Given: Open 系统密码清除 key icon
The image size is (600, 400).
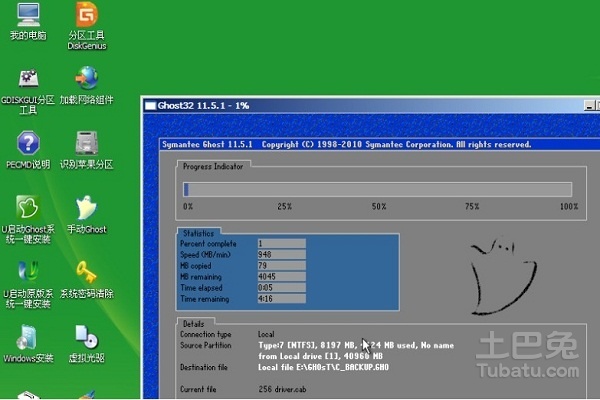Looking at the screenshot, I should pos(86,279).
